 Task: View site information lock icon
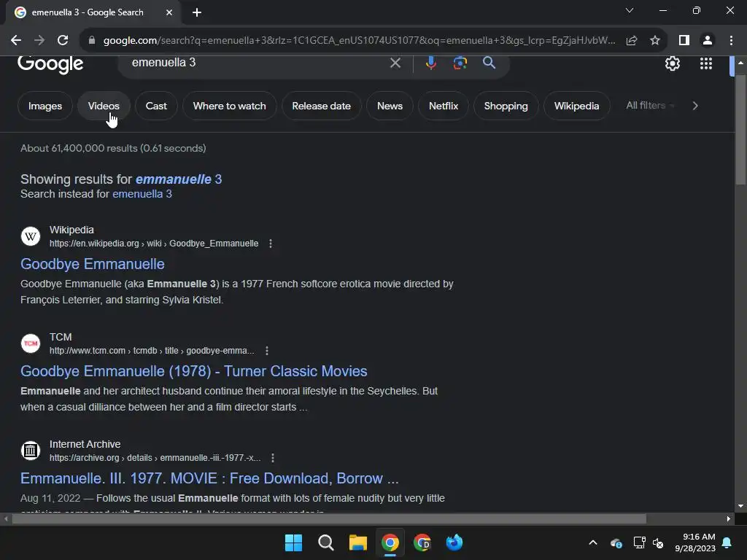pyautogui.click(x=91, y=41)
